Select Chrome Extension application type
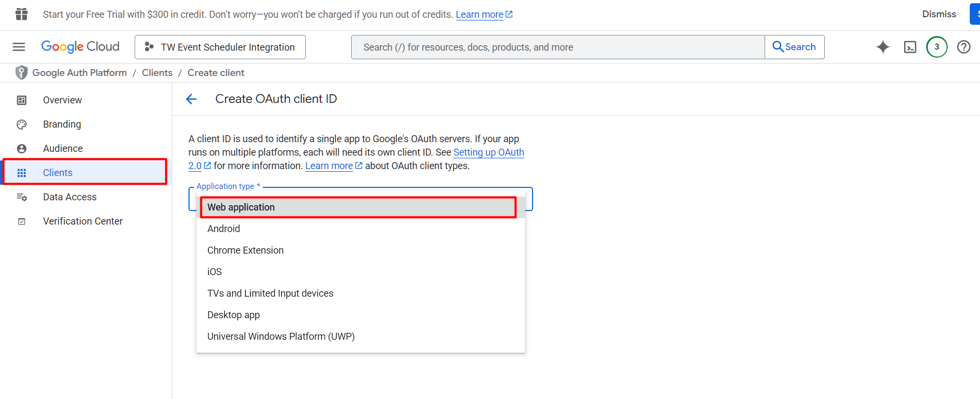Viewport: 980px width, 399px height. 360,250
